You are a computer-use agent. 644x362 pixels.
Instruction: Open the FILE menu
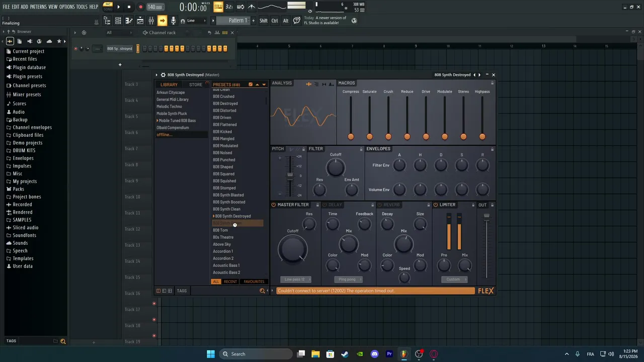coord(6,7)
